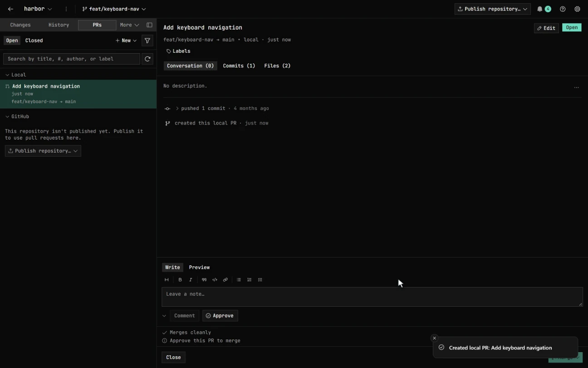Refresh the pull request list
588x368 pixels.
tap(147, 59)
